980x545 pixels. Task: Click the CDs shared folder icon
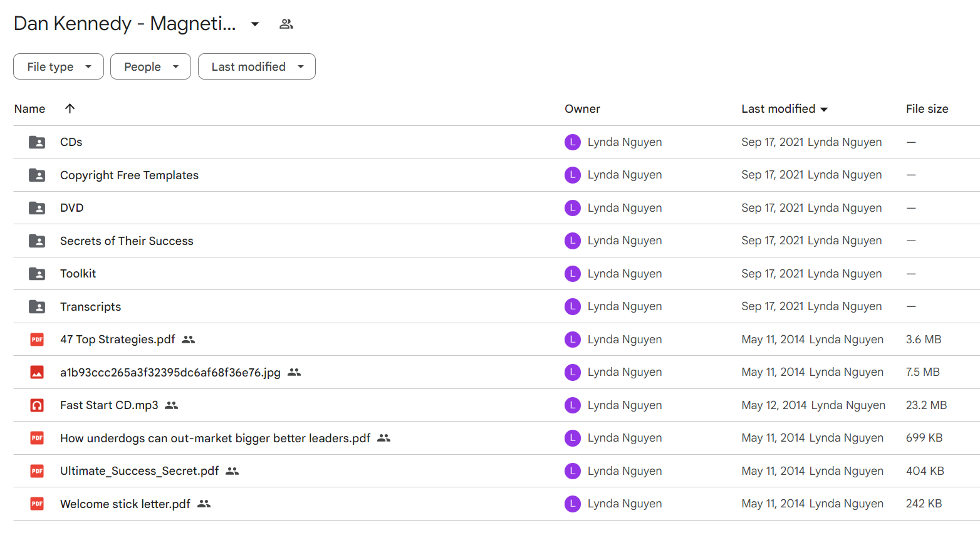click(37, 142)
